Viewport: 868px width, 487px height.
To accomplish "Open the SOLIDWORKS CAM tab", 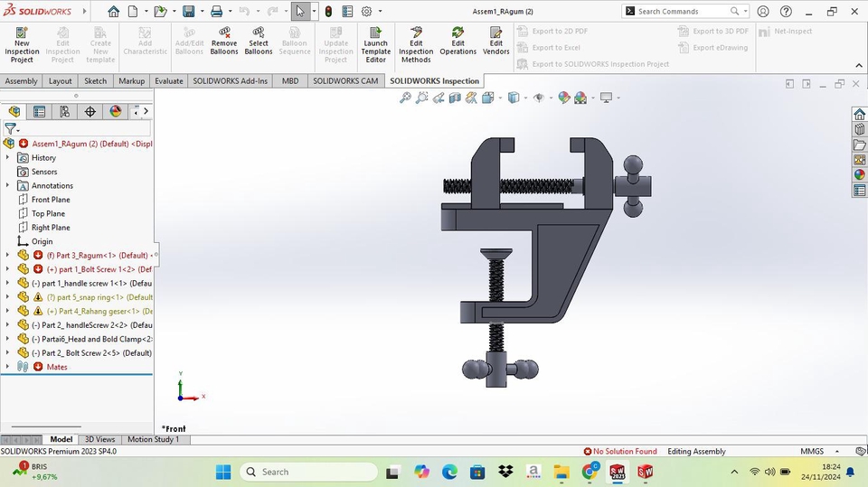I will [345, 80].
